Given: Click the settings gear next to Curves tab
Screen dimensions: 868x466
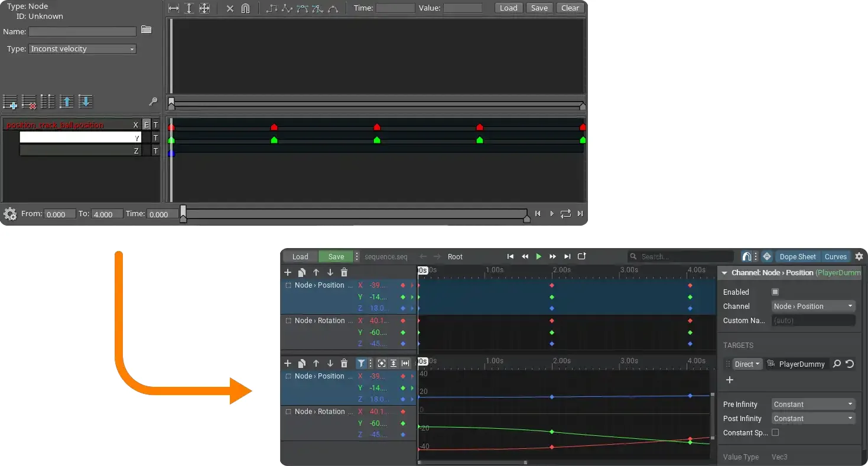Looking at the screenshot, I should tap(859, 256).
